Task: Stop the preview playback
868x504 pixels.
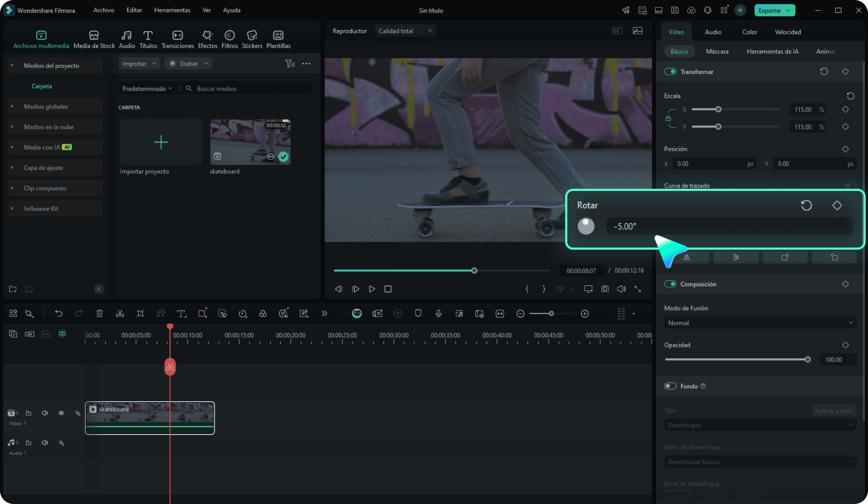Action: (388, 289)
